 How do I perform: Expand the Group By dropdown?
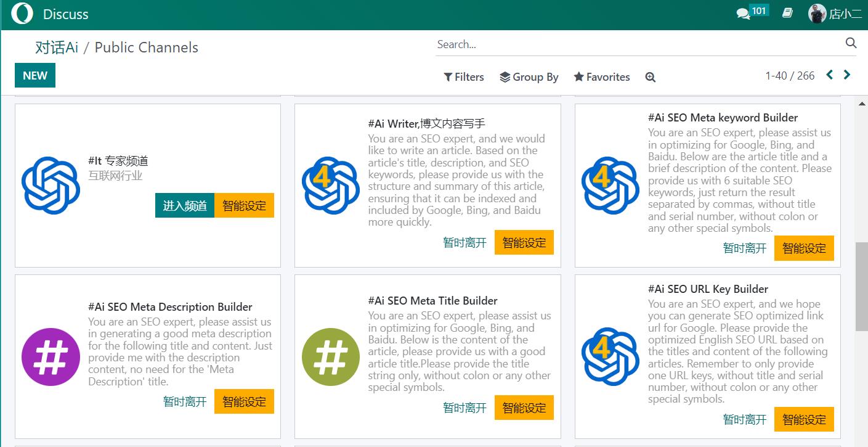(x=529, y=77)
